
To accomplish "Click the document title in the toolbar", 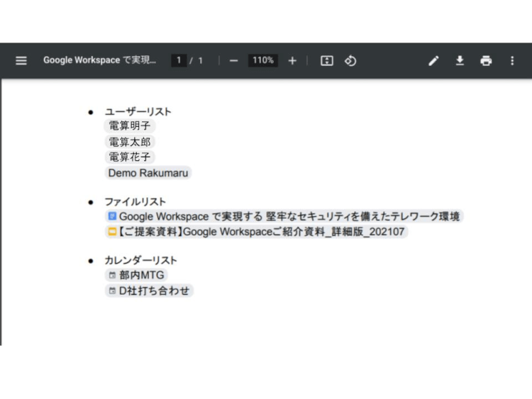I will pyautogui.click(x=99, y=60).
